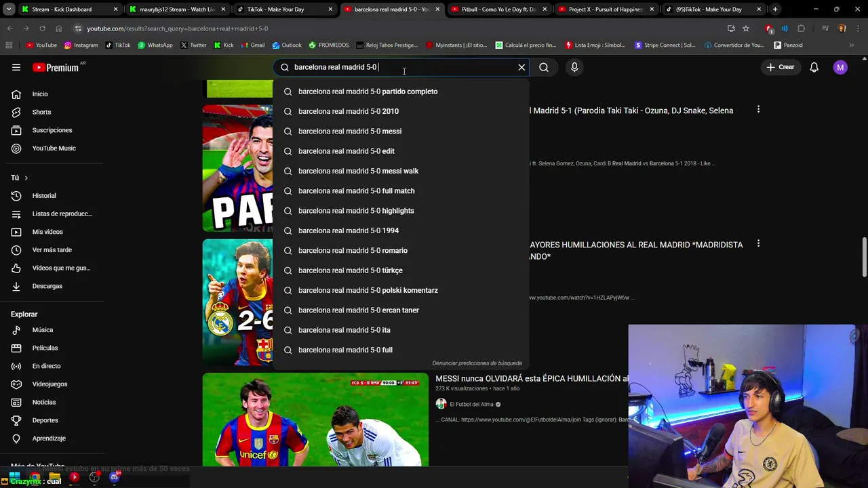Open notifications bell
The width and height of the screenshot is (868, 488).
(x=814, y=67)
